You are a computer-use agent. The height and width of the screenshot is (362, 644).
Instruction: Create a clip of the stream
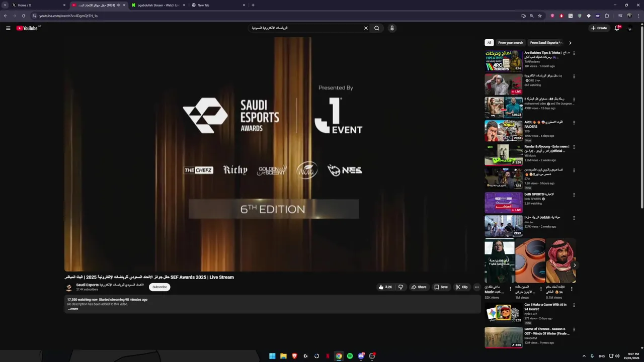click(x=461, y=287)
